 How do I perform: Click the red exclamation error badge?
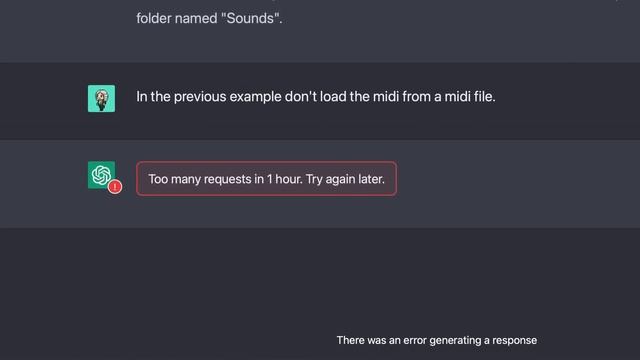tap(115, 187)
